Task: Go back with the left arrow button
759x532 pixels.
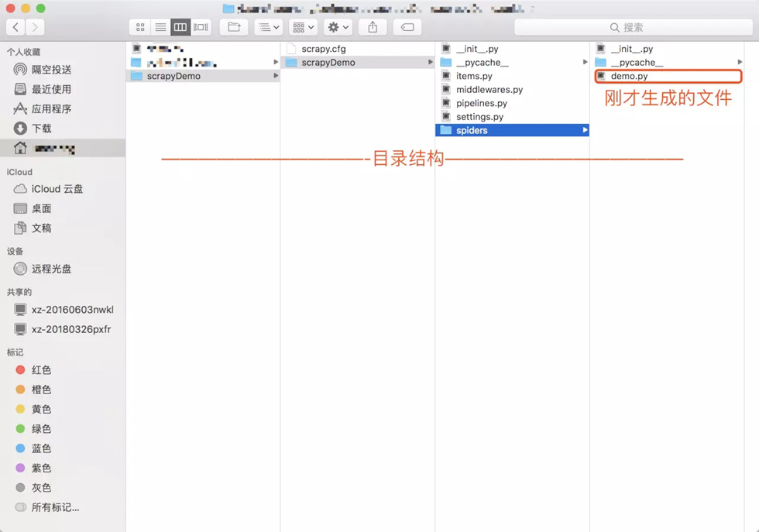Action: coord(15,27)
